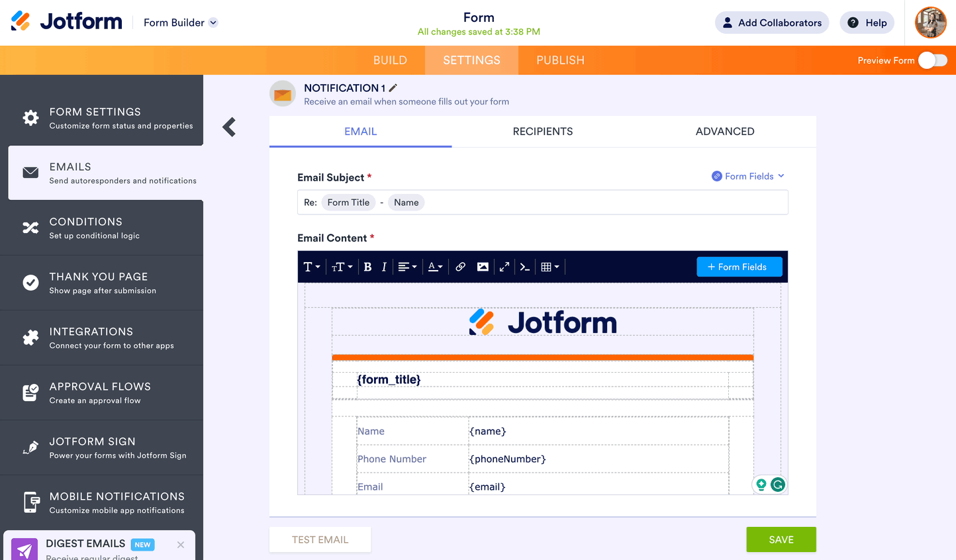Open source code view icon
Viewport: 956px width, 560px height.
click(525, 267)
